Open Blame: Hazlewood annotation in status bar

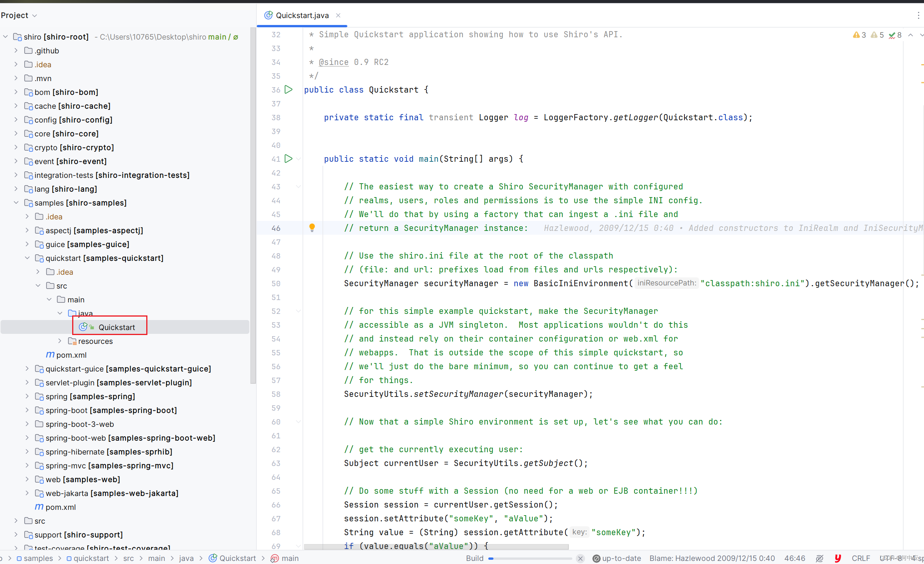(712, 558)
